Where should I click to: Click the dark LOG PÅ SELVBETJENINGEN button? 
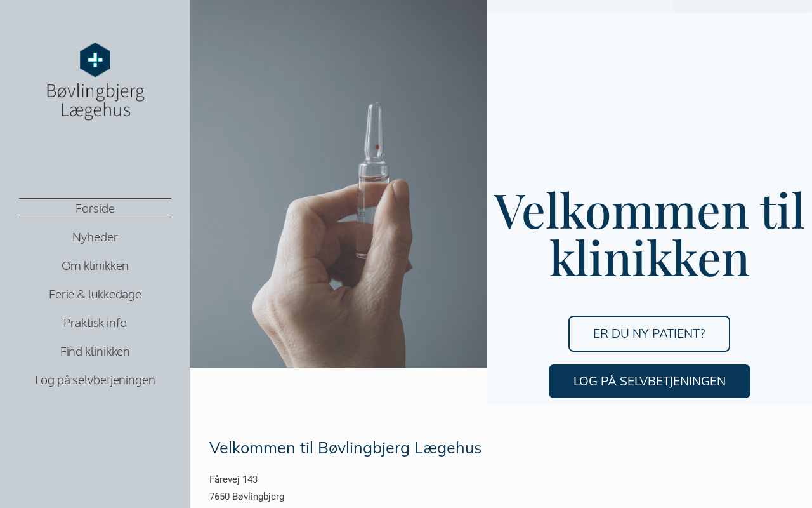tap(650, 381)
